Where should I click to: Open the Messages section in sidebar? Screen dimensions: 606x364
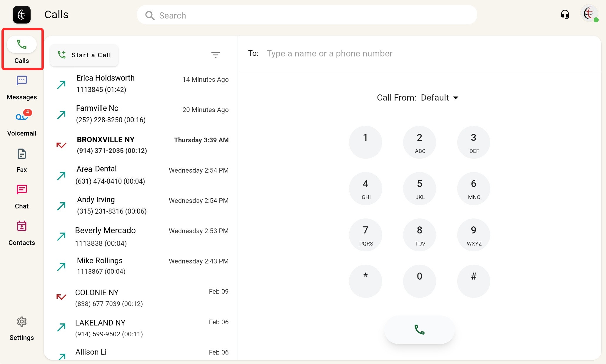22,88
